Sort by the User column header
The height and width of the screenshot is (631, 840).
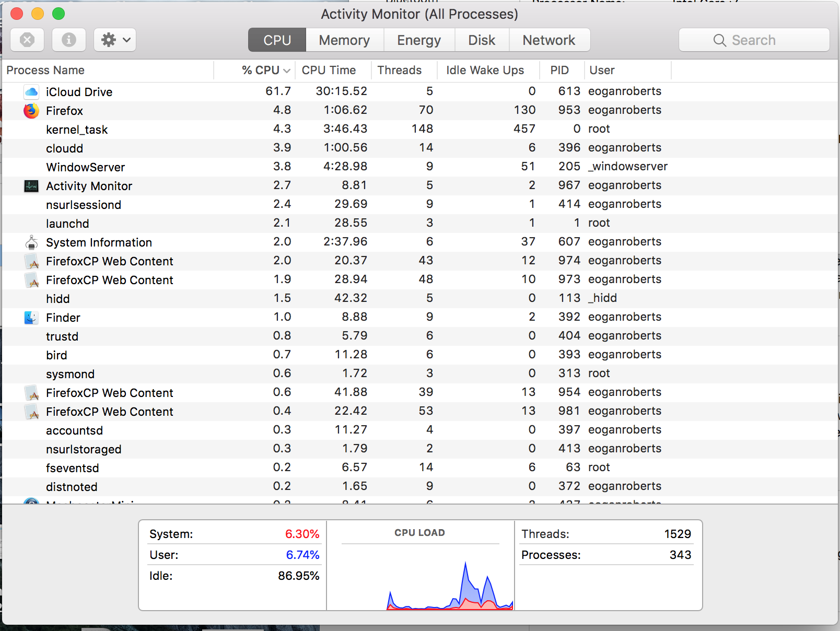point(627,70)
